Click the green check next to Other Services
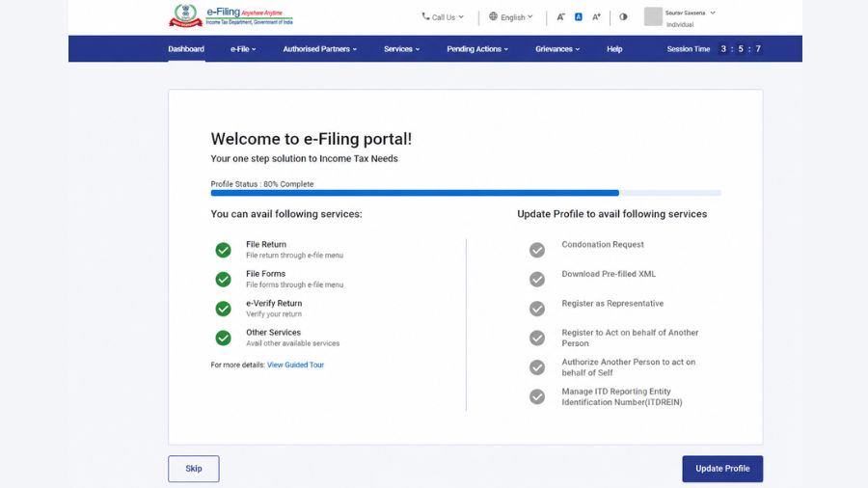 pyautogui.click(x=223, y=339)
